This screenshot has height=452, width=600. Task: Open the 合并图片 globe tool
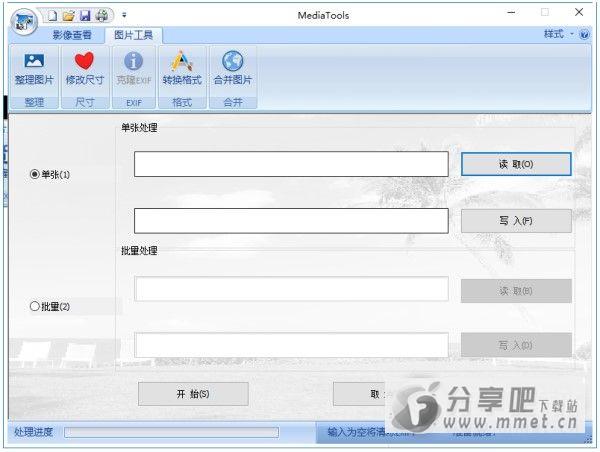[x=233, y=70]
